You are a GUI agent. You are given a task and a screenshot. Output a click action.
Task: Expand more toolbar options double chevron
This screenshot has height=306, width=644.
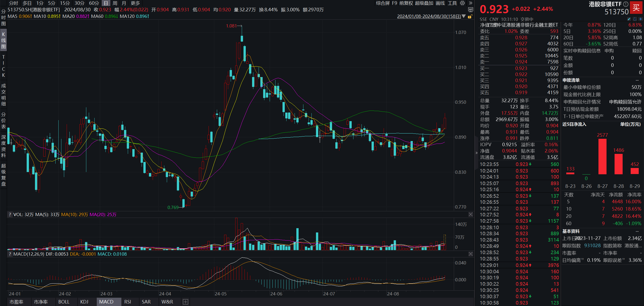(x=470, y=3)
